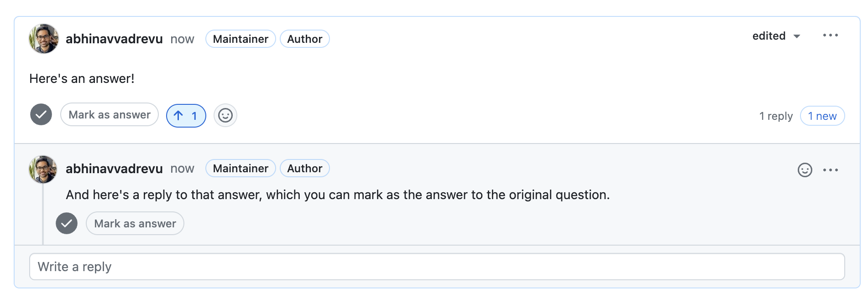Open emoji reaction picker on the reply

click(x=805, y=170)
